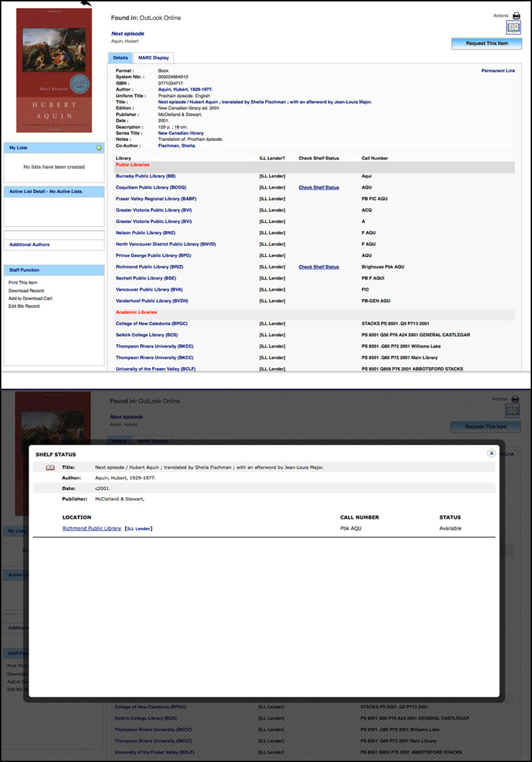The height and width of the screenshot is (762, 532).
Task: Open Burnaby Public Library (BB) link
Action: [x=146, y=176]
